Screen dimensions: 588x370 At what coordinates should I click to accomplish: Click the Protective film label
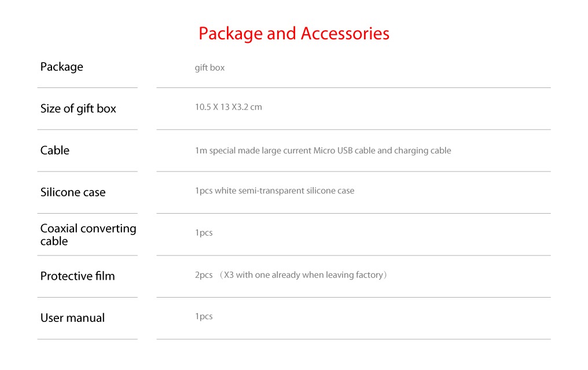point(78,276)
